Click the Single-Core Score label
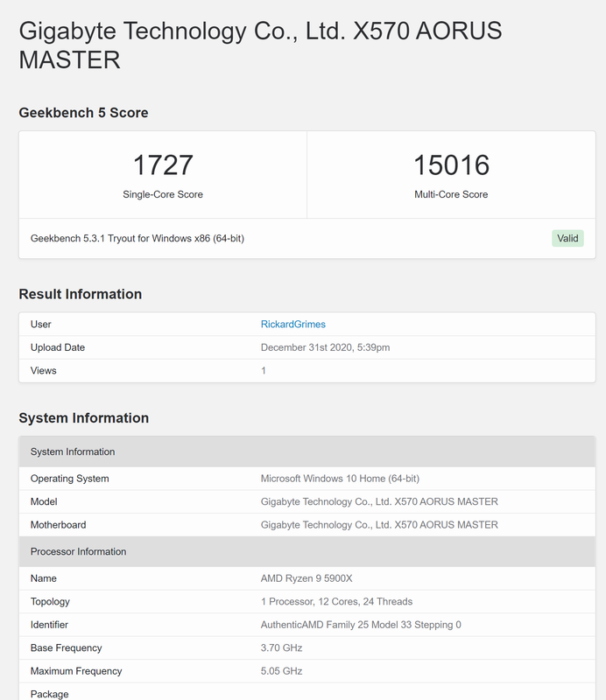606x700 pixels. (163, 194)
